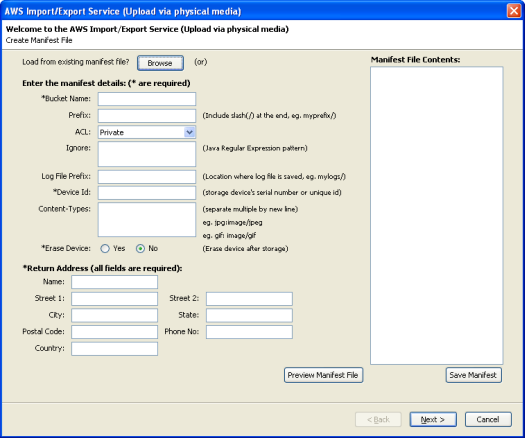Focus the Prefix text field

147,116
